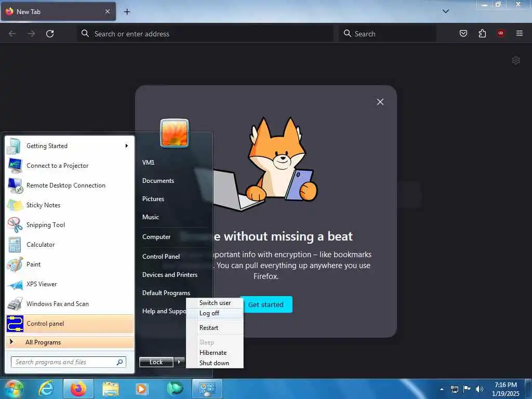Open Internet Explorer from taskbar
532x399 pixels.
[x=46, y=389]
